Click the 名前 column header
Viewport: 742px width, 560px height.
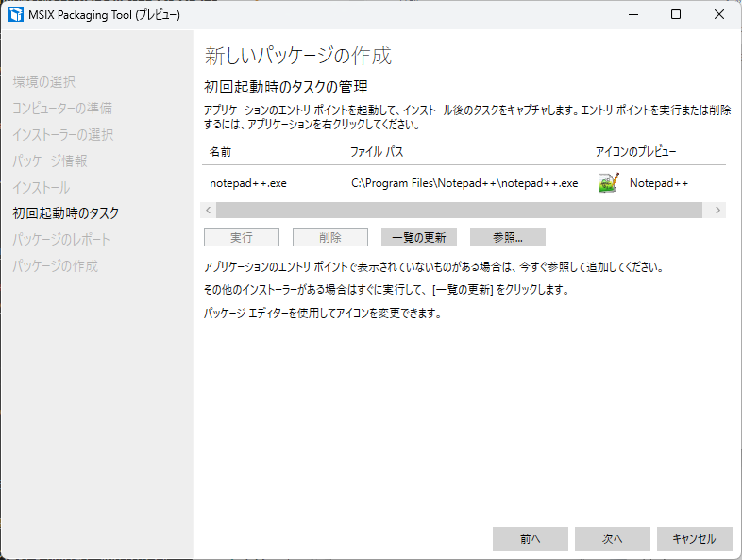tap(220, 151)
